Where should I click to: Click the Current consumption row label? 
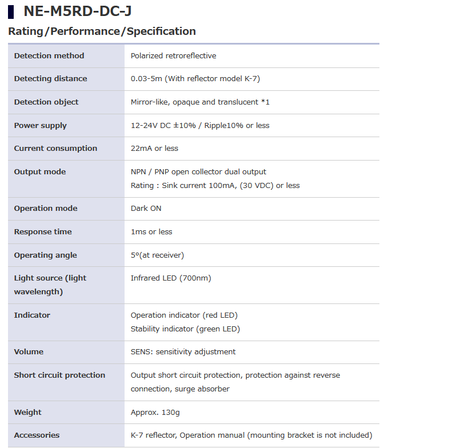pyautogui.click(x=55, y=149)
